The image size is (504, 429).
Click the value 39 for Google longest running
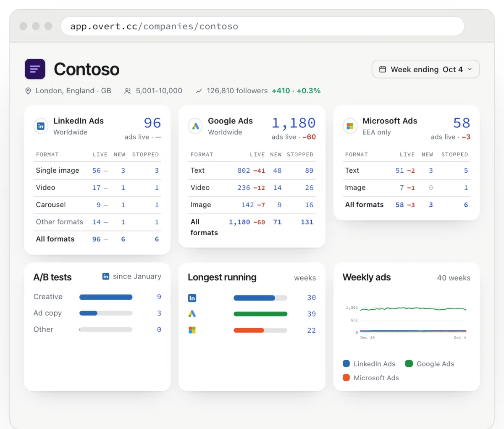[311, 314]
